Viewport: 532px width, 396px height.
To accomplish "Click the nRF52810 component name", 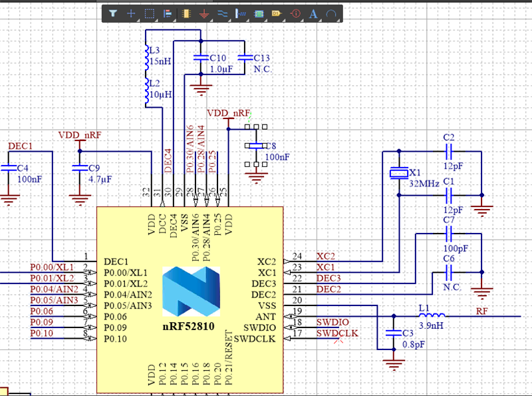I will 188,326.
